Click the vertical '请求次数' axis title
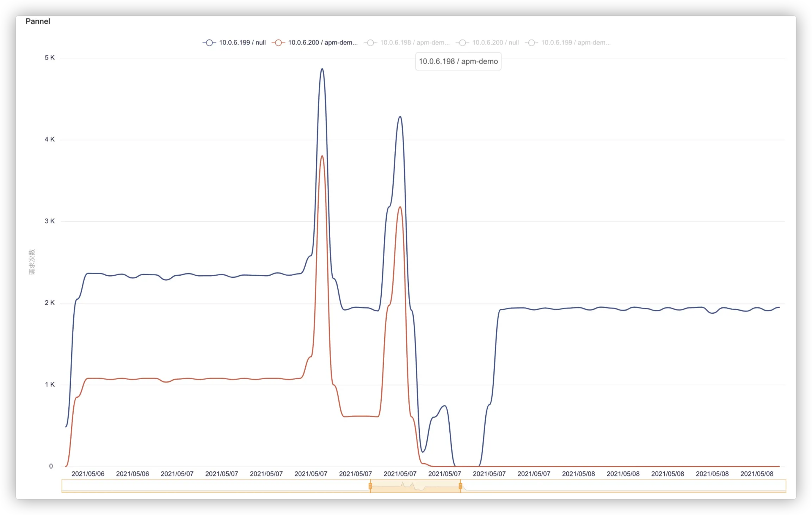This screenshot has width=812, height=515. (x=32, y=262)
